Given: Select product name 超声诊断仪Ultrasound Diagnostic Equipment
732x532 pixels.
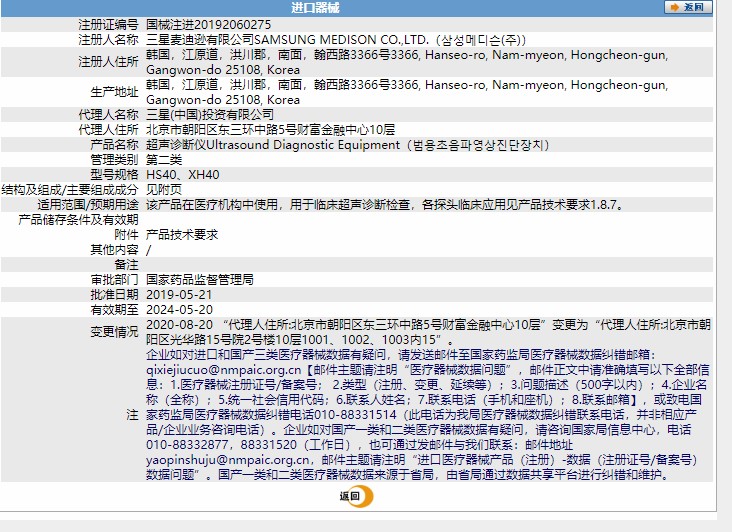Looking at the screenshot, I should (273, 145).
